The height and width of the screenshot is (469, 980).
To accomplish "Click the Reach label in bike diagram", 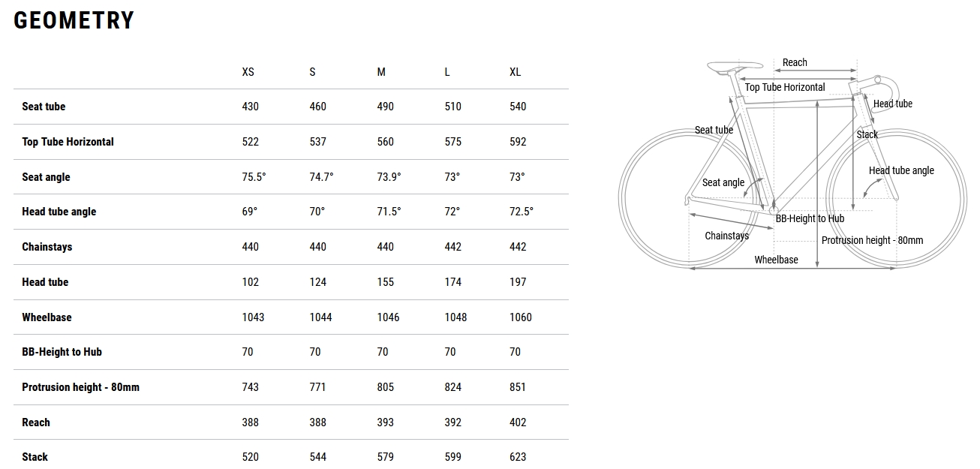I will tap(795, 62).
